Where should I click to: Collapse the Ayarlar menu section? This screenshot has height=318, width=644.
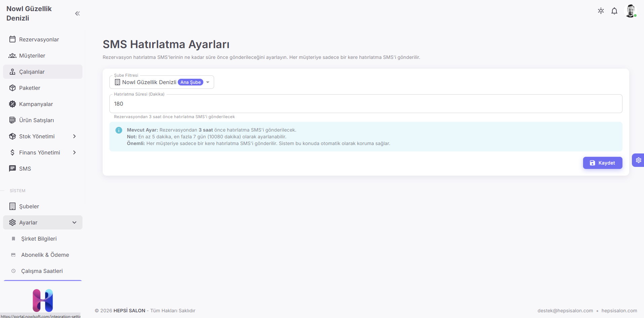point(74,222)
